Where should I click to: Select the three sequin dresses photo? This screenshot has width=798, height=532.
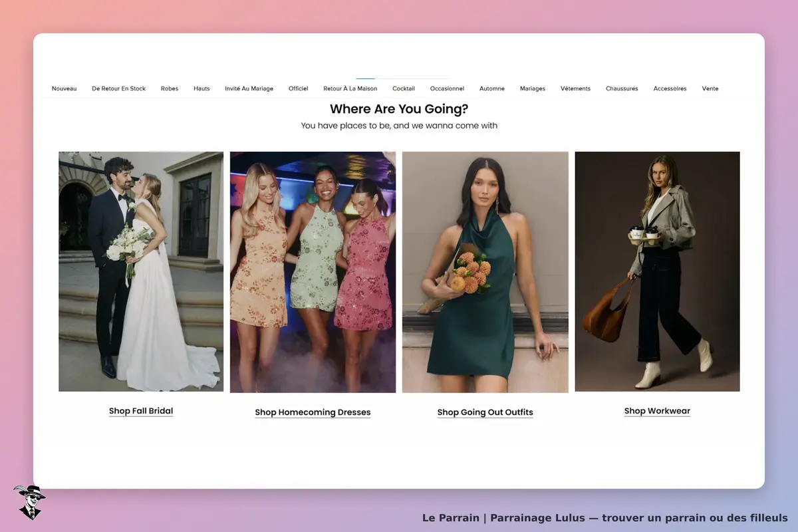[313, 272]
